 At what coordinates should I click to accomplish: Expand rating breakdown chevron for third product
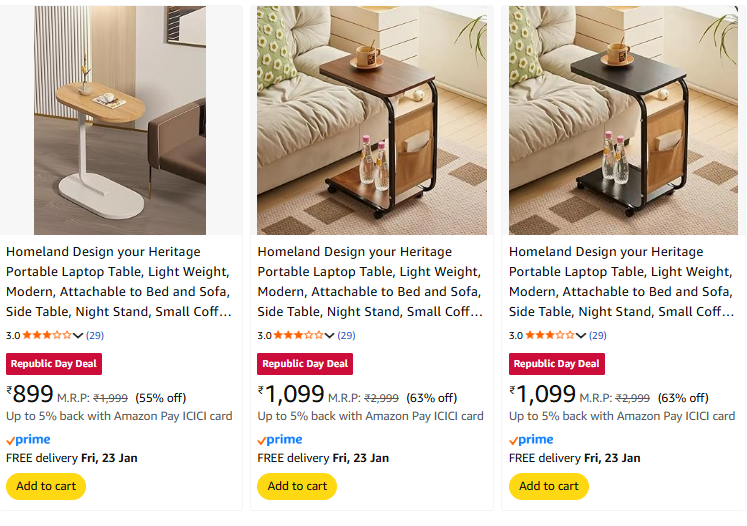[x=581, y=336]
